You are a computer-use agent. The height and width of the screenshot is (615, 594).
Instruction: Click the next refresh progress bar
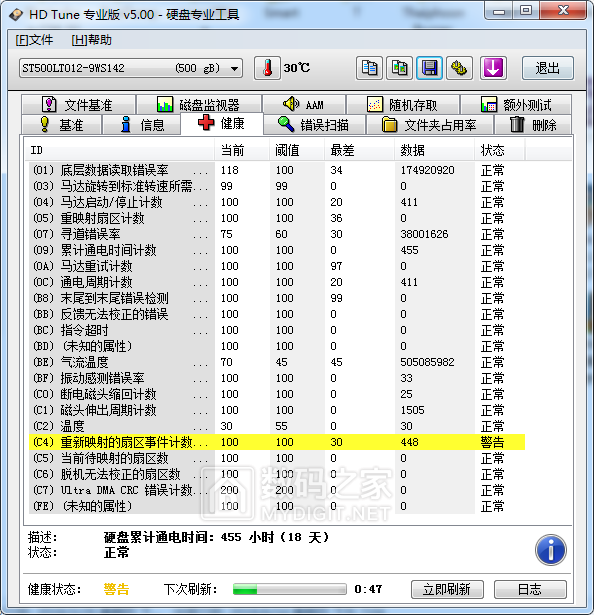[290, 589]
